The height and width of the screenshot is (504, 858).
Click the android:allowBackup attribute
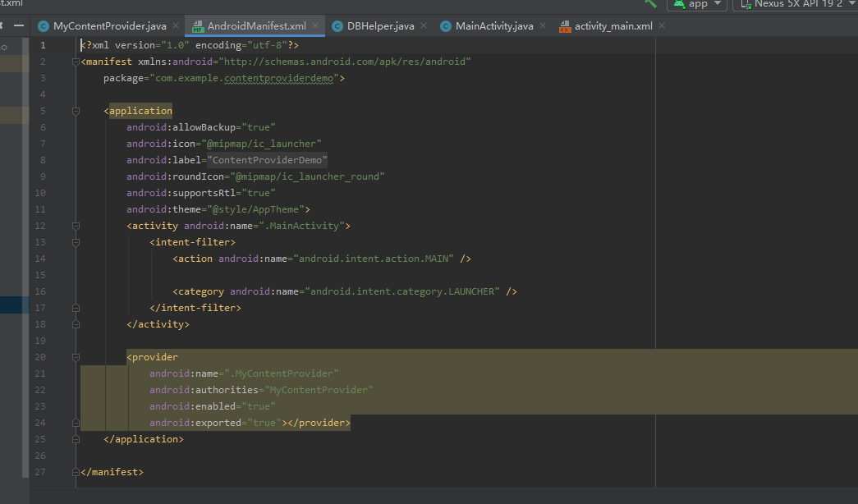coord(181,127)
